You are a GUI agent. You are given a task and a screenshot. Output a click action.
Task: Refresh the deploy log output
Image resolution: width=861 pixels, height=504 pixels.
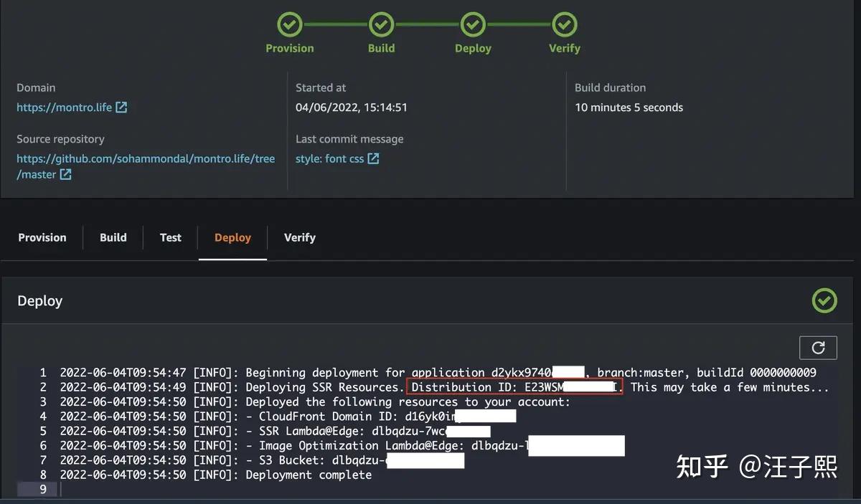coord(818,347)
